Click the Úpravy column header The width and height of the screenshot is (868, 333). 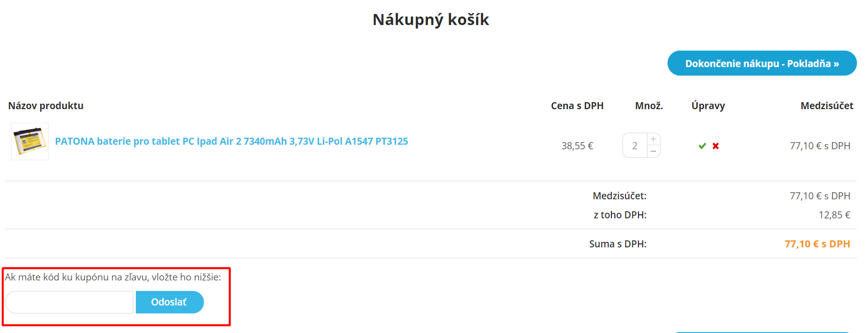[x=708, y=106]
